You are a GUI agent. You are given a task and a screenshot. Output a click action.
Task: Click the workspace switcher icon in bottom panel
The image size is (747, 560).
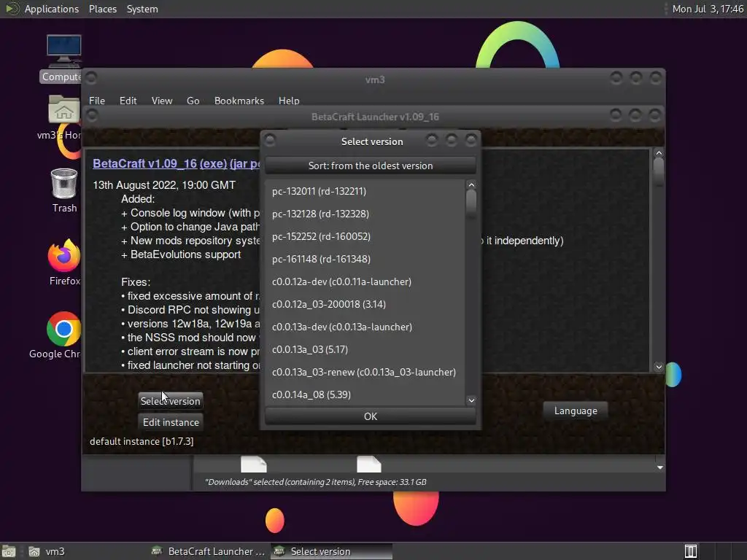tap(691, 551)
